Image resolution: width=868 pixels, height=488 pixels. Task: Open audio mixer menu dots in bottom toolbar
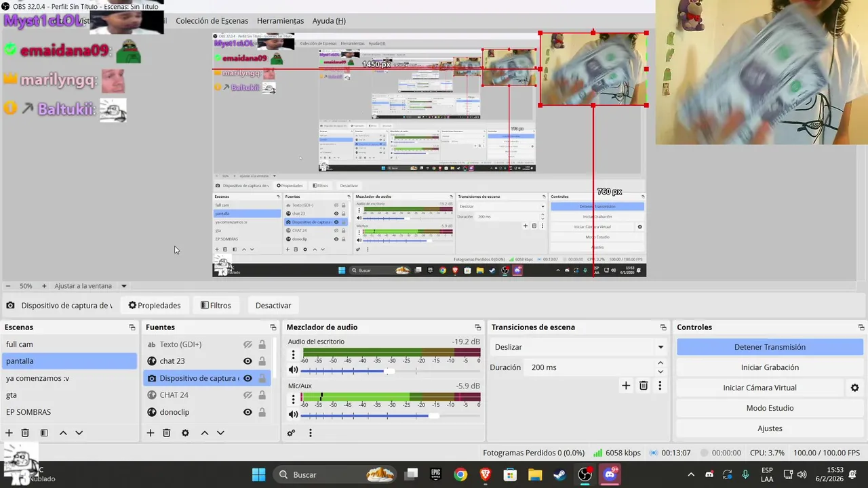[311, 433]
